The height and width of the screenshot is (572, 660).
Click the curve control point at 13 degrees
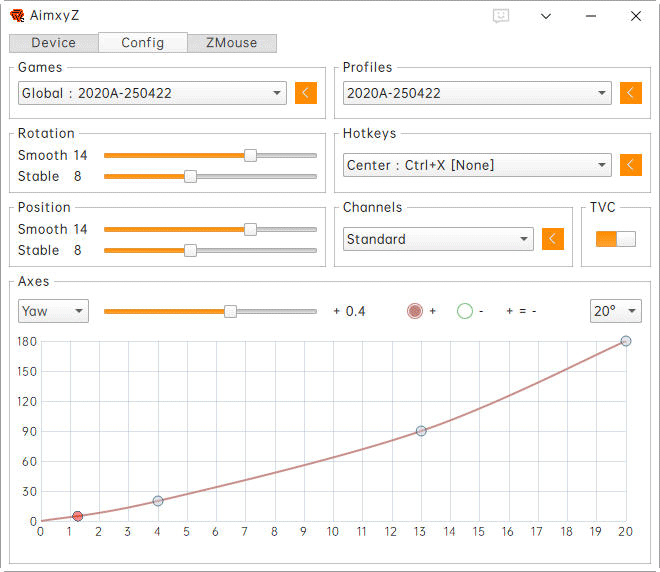[x=421, y=431]
